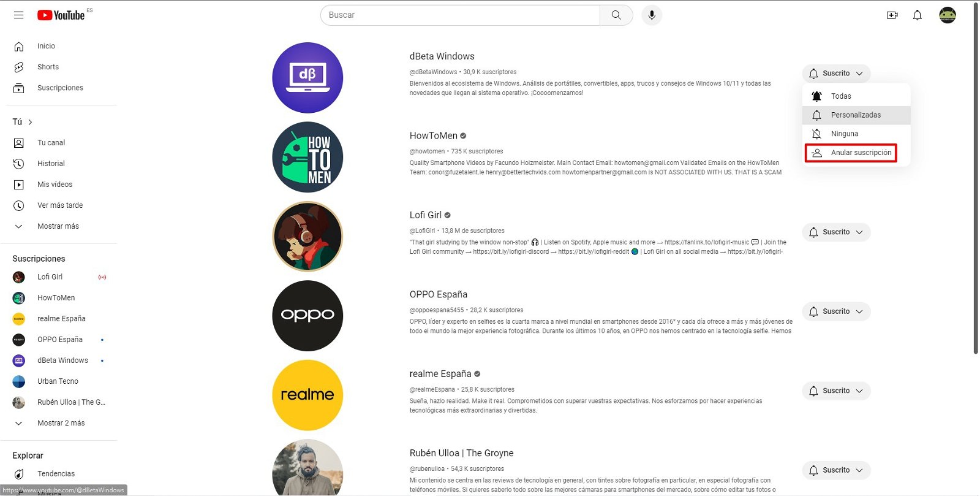Open notifications bell in header

coord(918,15)
